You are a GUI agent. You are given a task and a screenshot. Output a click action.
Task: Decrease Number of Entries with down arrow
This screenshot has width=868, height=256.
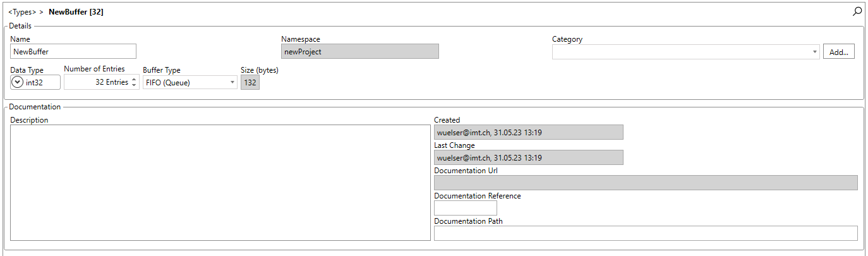pos(134,85)
